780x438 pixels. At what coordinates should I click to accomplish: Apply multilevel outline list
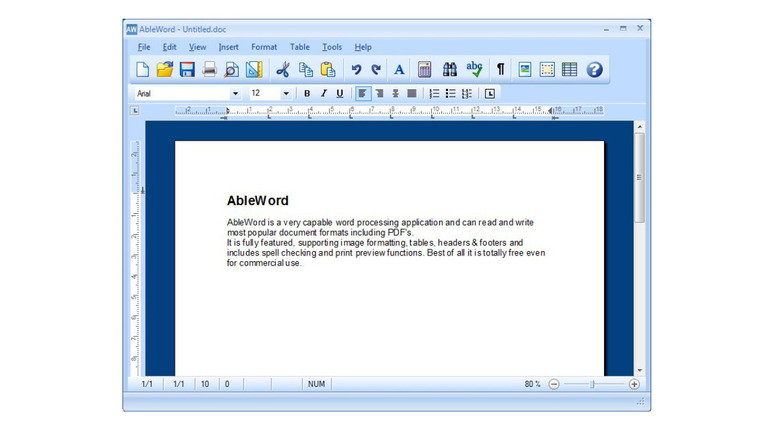pos(467,94)
